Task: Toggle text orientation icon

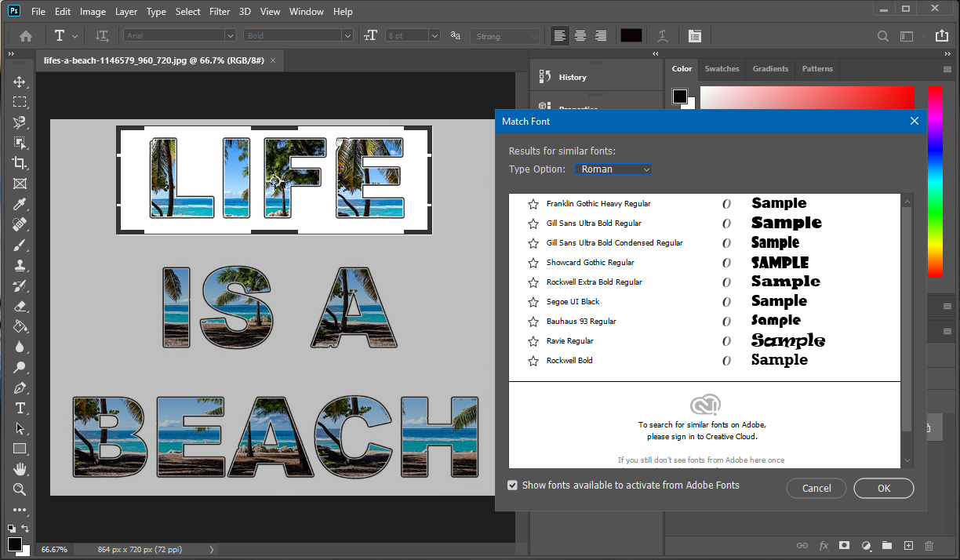Action: tap(102, 36)
